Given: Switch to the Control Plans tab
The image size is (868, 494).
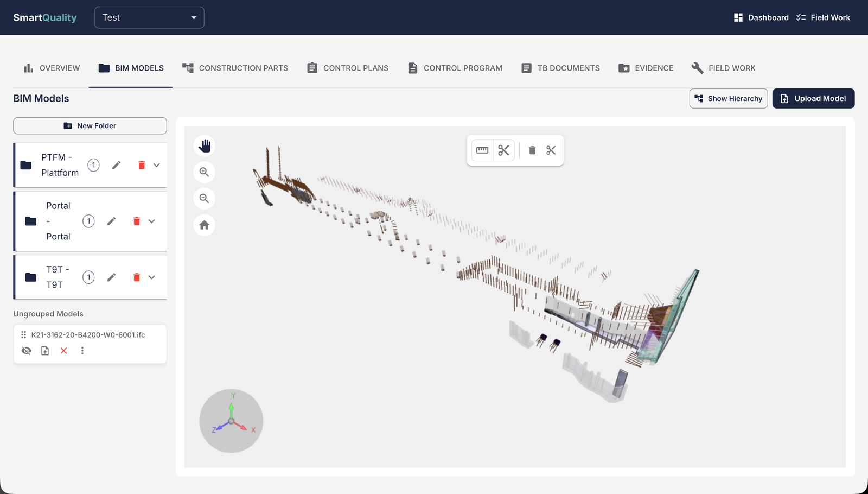Looking at the screenshot, I should pyautogui.click(x=348, y=68).
